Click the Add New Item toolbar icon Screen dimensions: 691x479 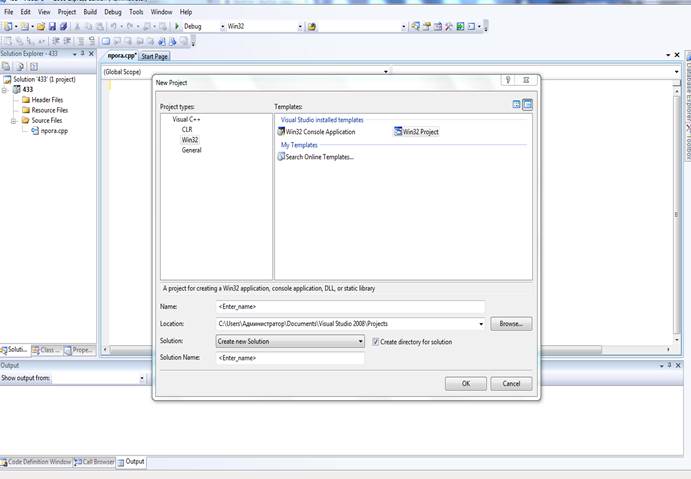[x=25, y=27]
